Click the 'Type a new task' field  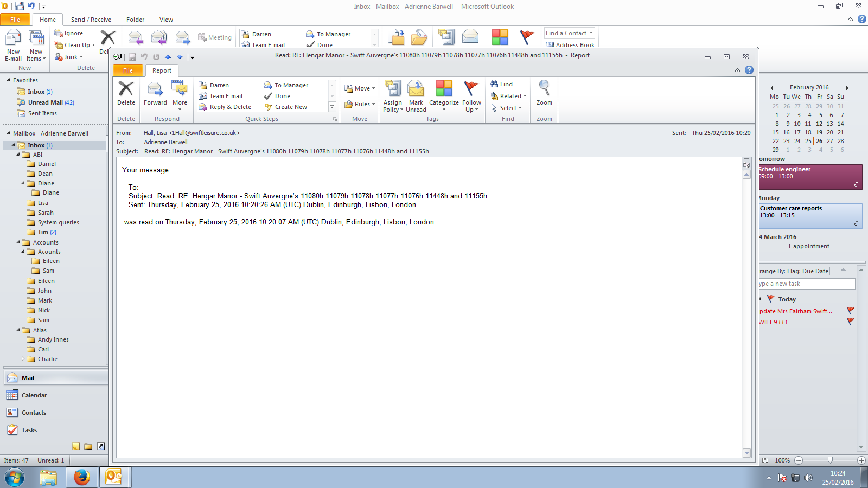[x=807, y=284]
